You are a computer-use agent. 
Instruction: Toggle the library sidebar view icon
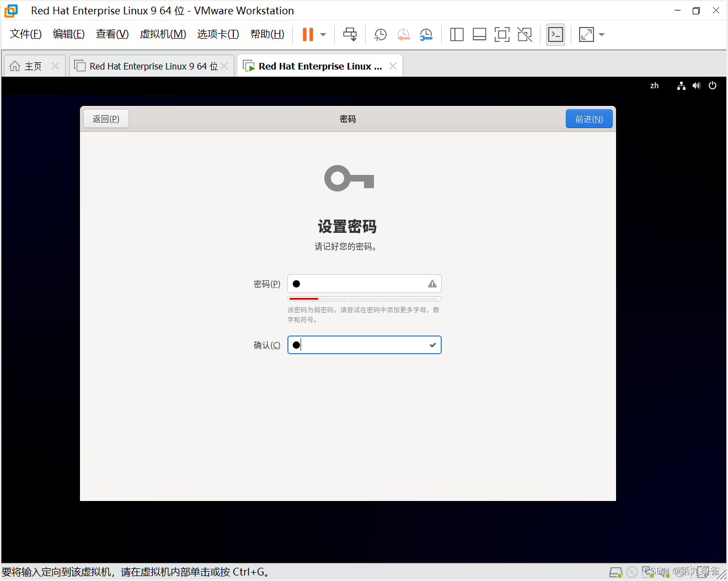point(457,35)
